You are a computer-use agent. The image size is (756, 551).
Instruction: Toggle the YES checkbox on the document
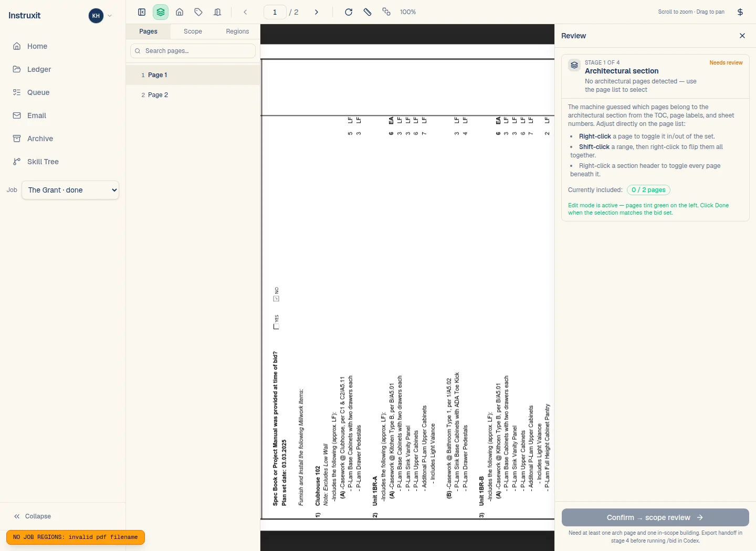[x=276, y=326]
